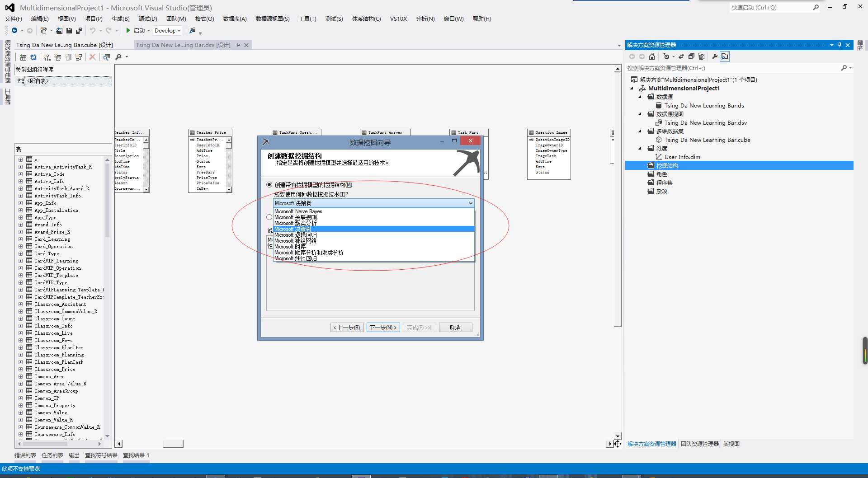Collapse the MultidimensionalProject1 project node
This screenshot has height=478, width=868.
pos(632,89)
